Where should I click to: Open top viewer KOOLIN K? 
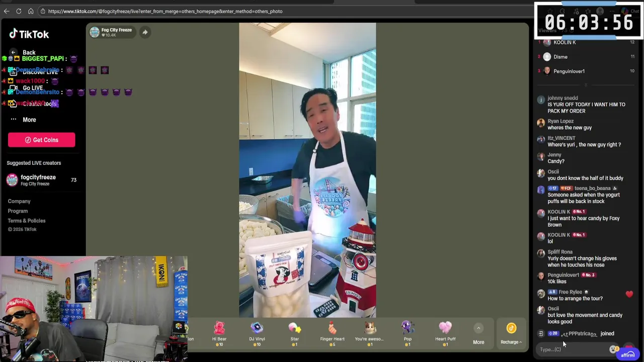pyautogui.click(x=586, y=42)
